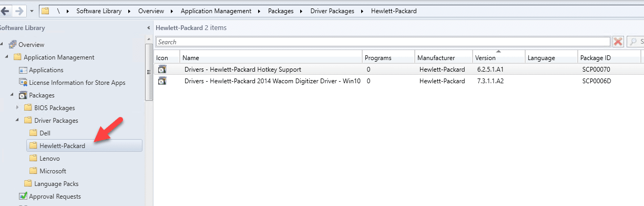
Task: Click the Approval Requests icon
Action: coord(23,197)
